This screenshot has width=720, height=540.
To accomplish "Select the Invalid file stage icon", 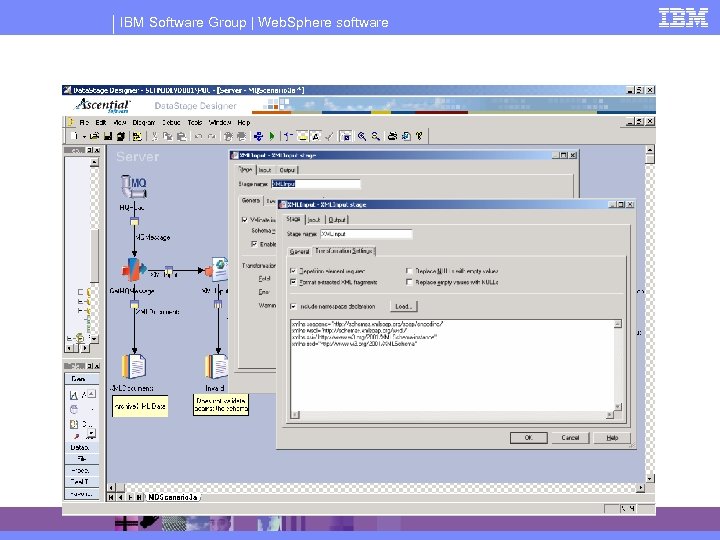I will click(x=216, y=366).
